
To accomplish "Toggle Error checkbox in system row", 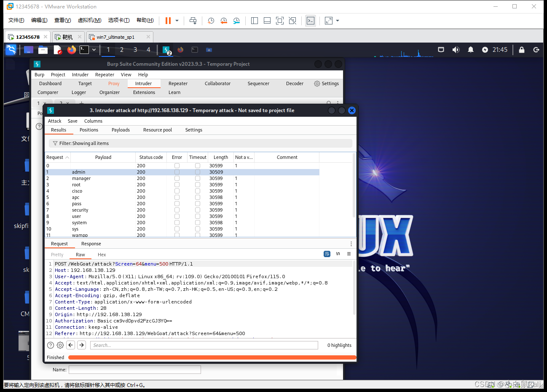I will (177, 223).
